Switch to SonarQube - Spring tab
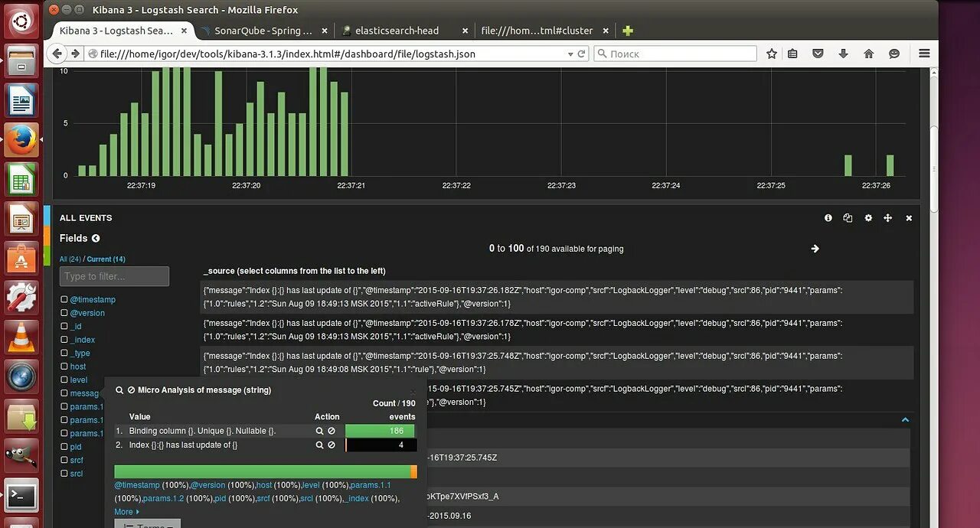This screenshot has height=528, width=980. coord(263,31)
